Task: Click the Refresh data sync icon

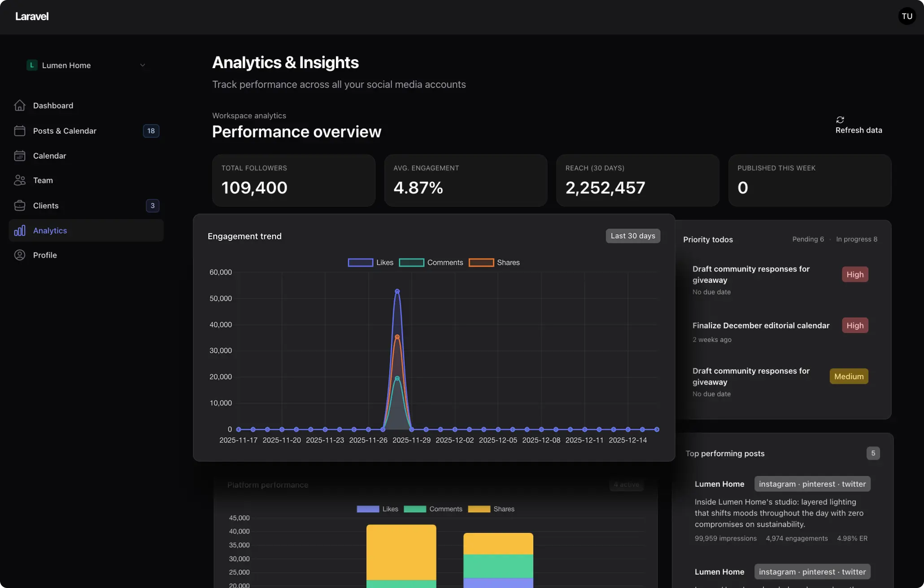Action: tap(841, 120)
